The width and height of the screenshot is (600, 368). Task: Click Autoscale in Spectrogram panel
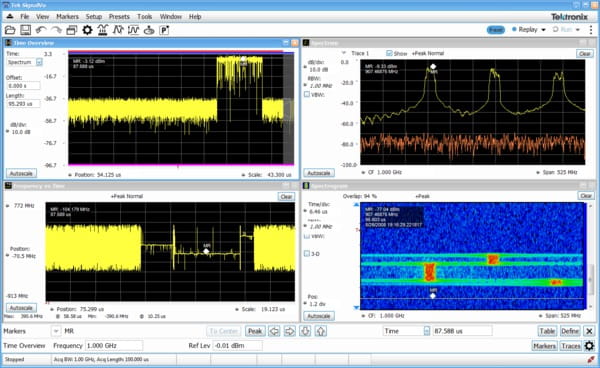click(x=319, y=316)
